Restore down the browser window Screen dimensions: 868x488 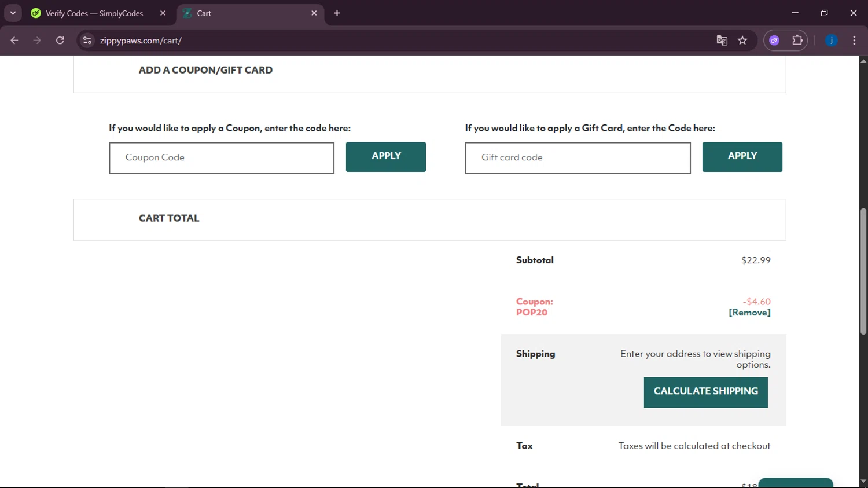click(824, 13)
